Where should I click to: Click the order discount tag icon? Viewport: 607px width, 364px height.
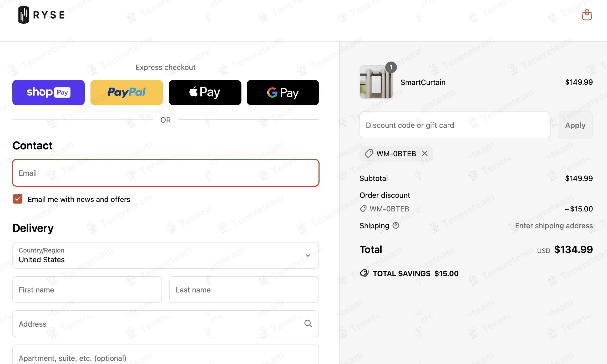pyautogui.click(x=363, y=209)
